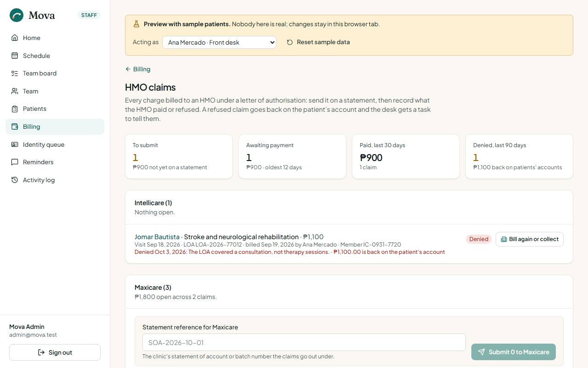This screenshot has width=588, height=368.
Task: Click the Denied status badge
Action: pyautogui.click(x=479, y=239)
